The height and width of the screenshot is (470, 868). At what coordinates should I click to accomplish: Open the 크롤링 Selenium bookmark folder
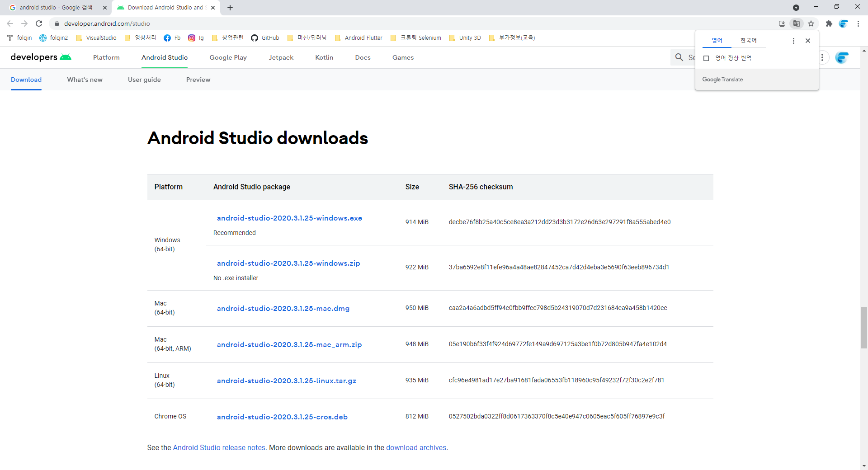[416, 38]
